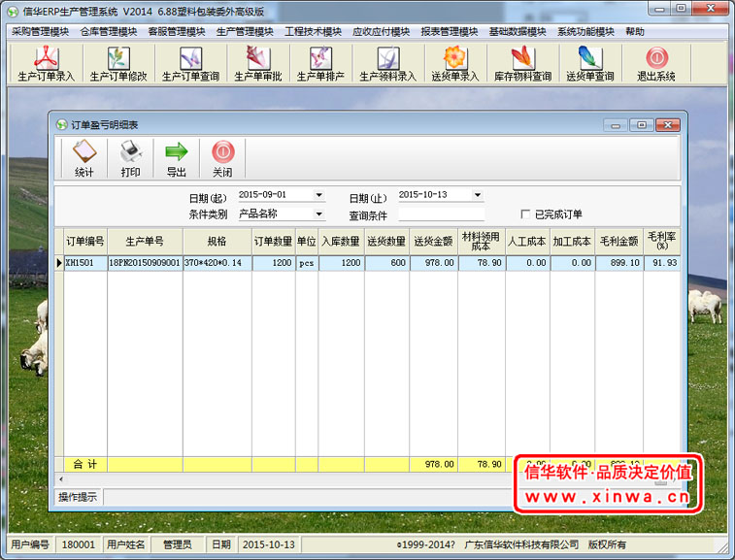Select the 600 delivery quantity cell
Viewport: 735px width, 560px height.
tap(386, 263)
